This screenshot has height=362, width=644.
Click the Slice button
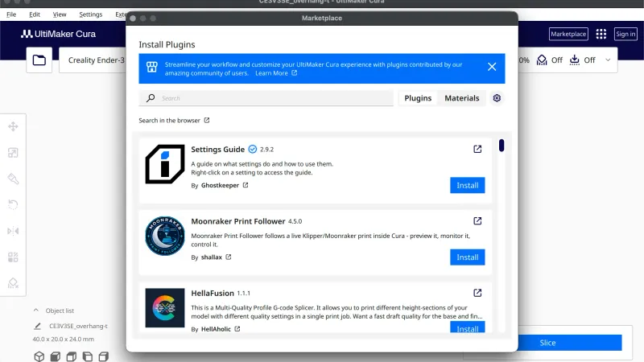tap(570, 343)
